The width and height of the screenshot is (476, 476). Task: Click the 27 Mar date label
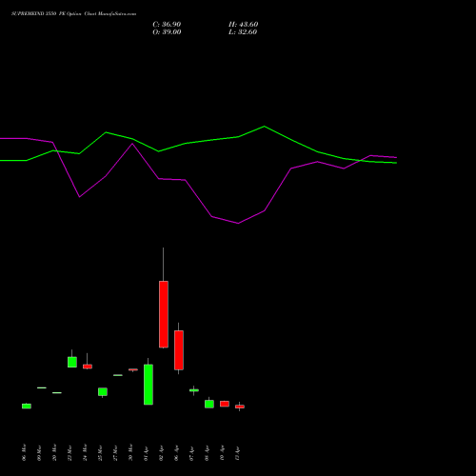tap(115, 452)
